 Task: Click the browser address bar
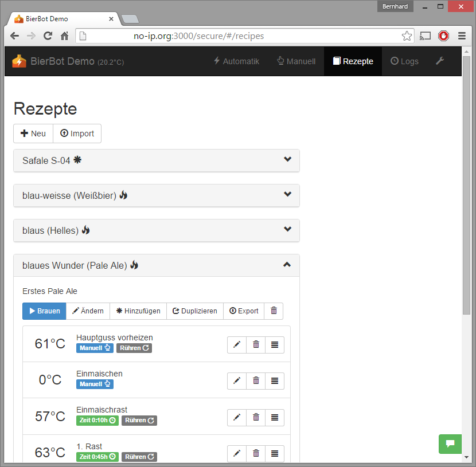(x=241, y=36)
